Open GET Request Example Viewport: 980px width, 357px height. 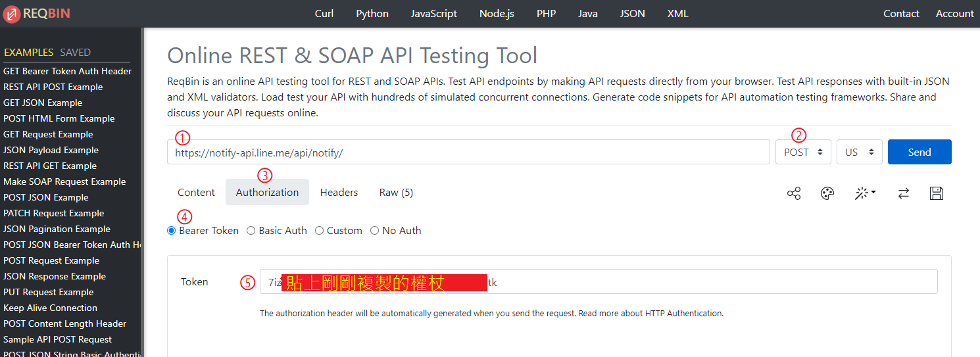point(48,134)
